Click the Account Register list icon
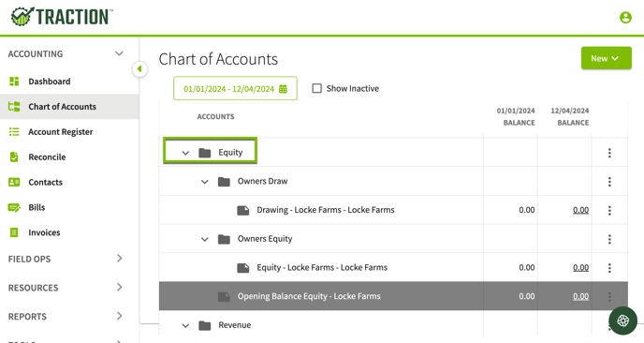644x343 pixels. point(14,131)
